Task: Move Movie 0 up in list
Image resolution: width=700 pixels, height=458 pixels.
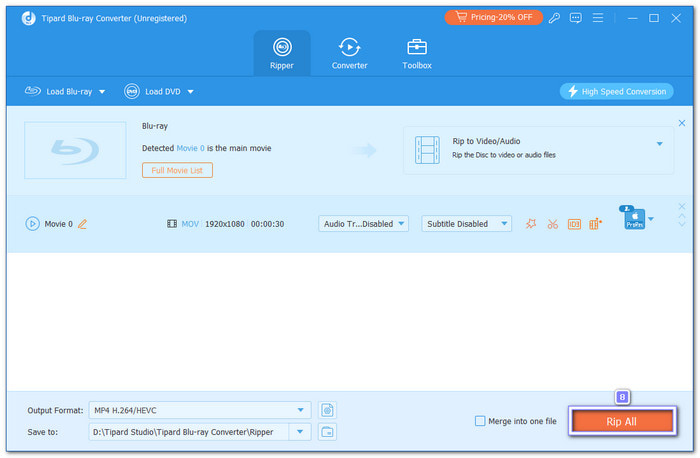Action: pyautogui.click(x=682, y=216)
